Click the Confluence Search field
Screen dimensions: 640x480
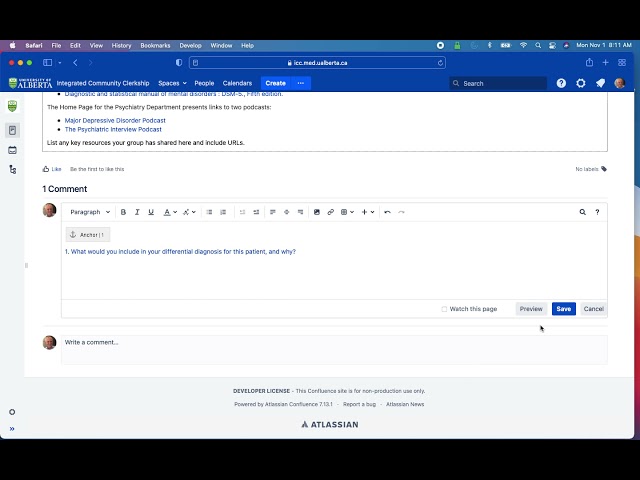click(498, 83)
